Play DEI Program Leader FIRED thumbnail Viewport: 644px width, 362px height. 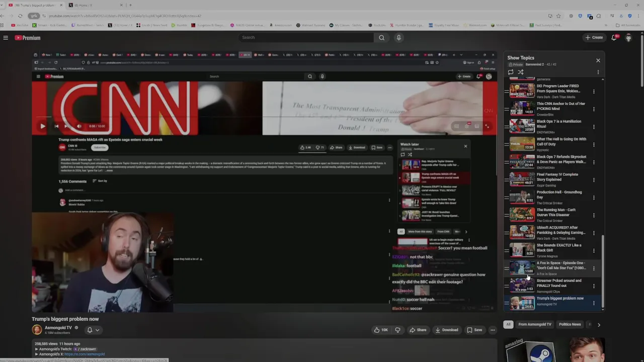click(522, 91)
